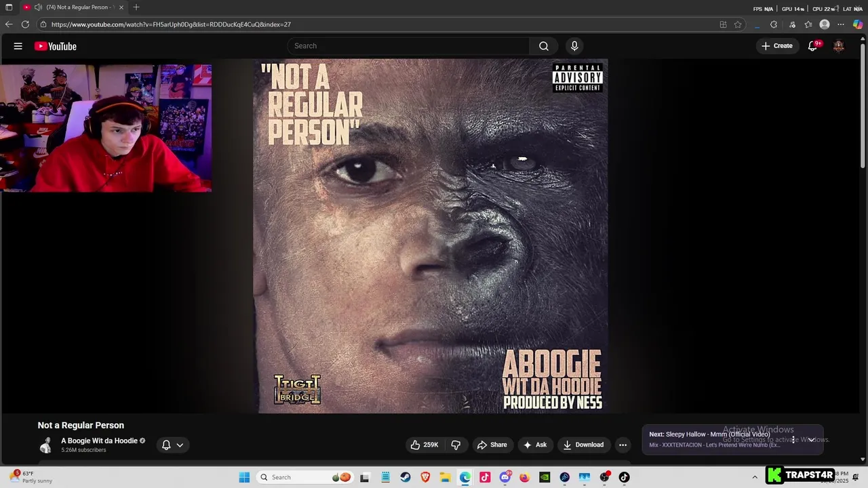The image size is (868, 488).
Task: Open the Windows Start menu
Action: tap(244, 477)
